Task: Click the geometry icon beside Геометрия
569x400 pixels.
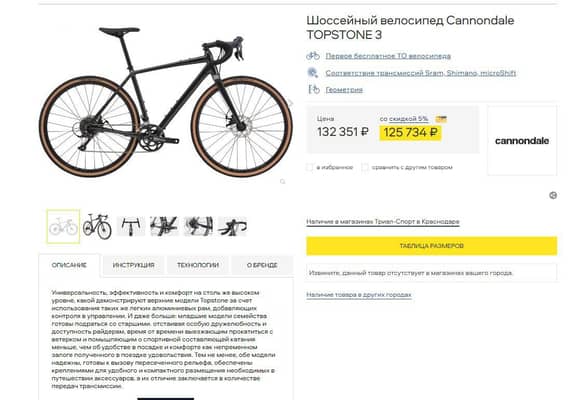Action: point(314,89)
